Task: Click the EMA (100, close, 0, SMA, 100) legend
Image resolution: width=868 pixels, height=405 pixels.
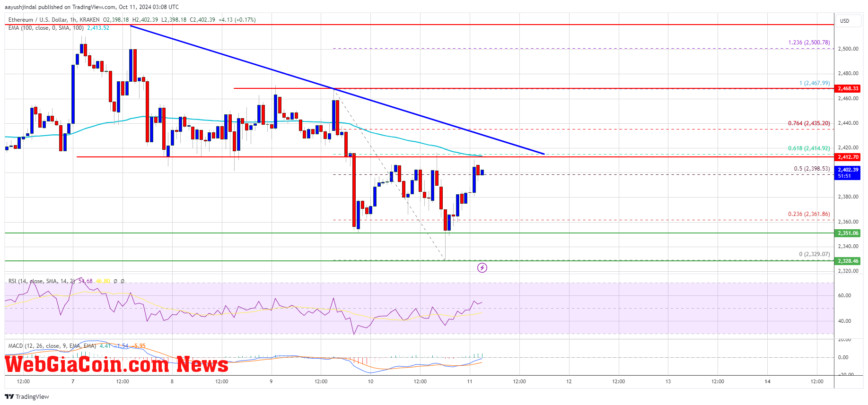Action: coord(46,28)
